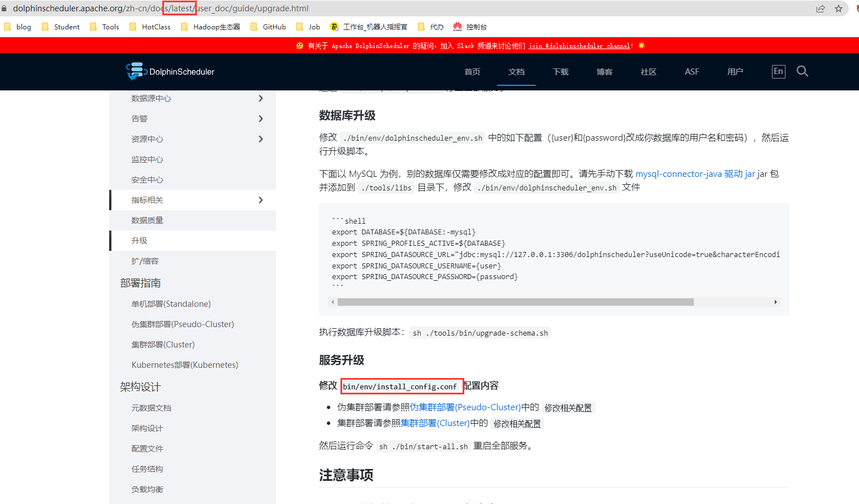Open the 社区 nav item

tap(649, 72)
